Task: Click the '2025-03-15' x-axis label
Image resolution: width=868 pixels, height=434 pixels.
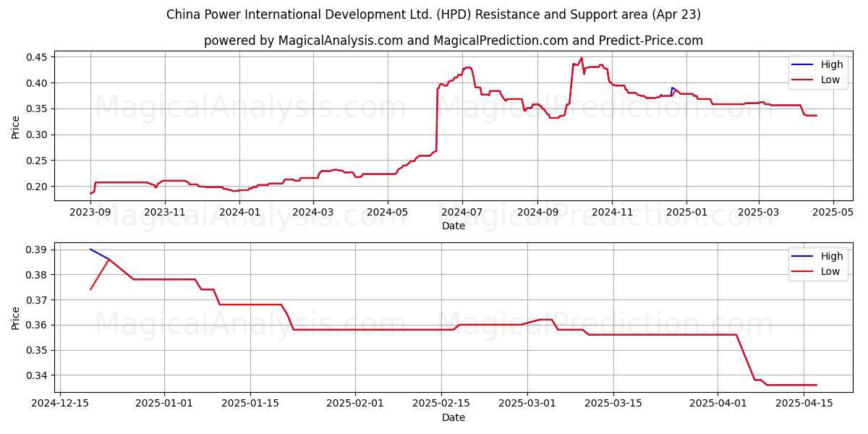Action: [614, 404]
